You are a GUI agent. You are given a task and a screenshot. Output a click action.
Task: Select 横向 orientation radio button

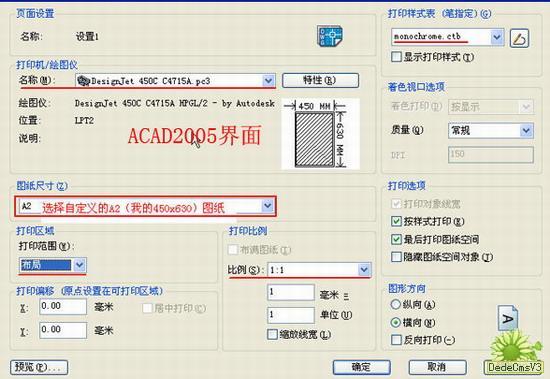point(395,322)
